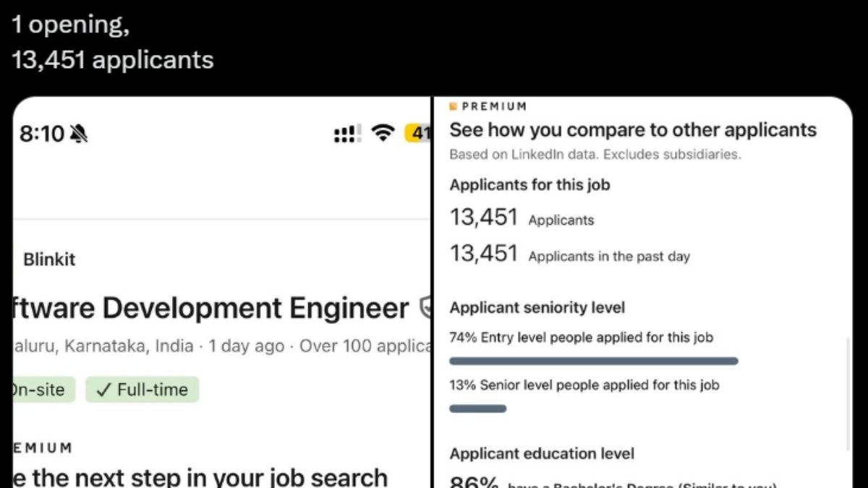
Task: Click the orange Premium badge icon
Action: click(454, 106)
